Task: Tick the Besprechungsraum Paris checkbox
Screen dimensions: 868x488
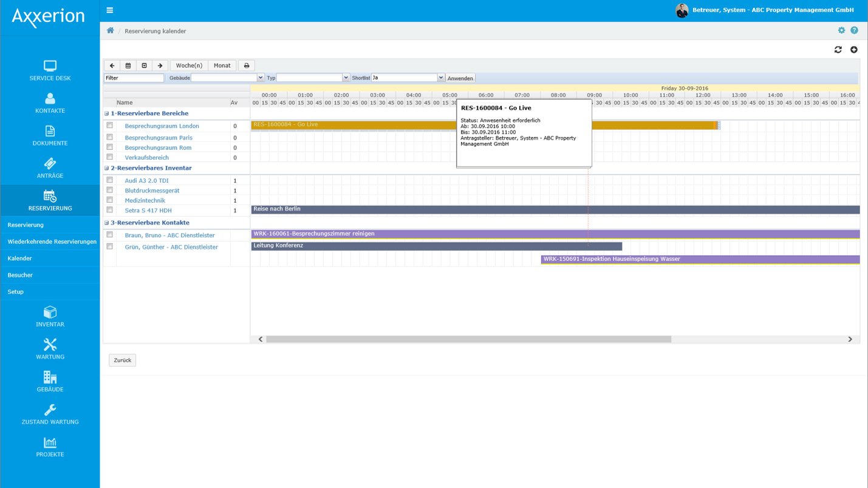Action: pyautogui.click(x=110, y=137)
